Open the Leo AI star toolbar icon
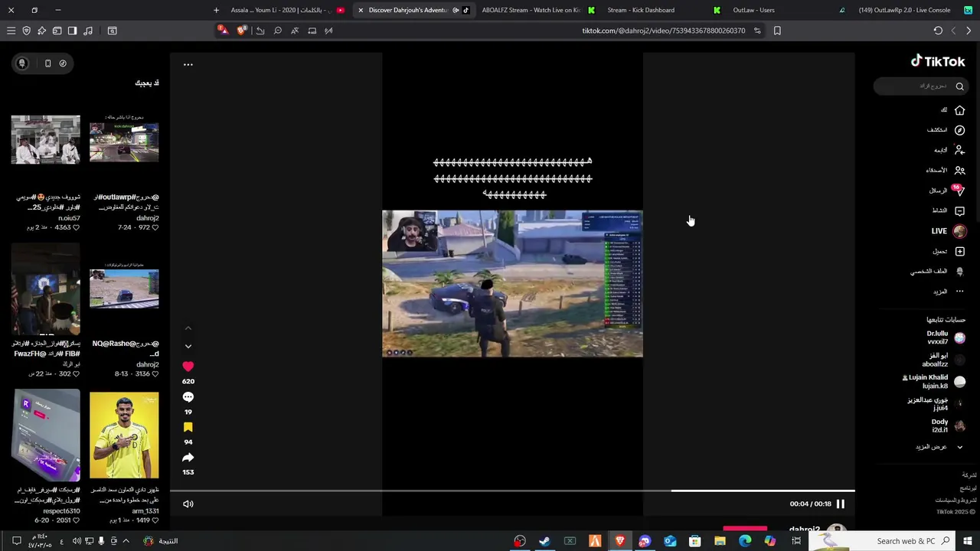This screenshot has height=551, width=980. tap(41, 31)
